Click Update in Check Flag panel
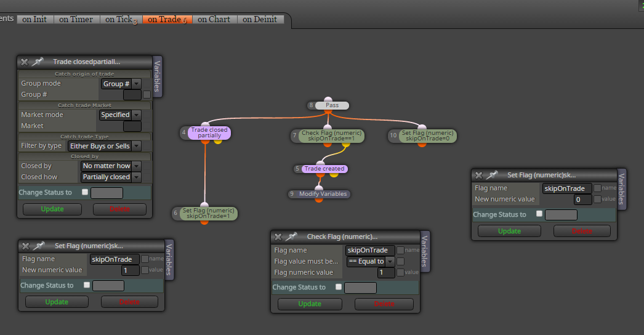 310,304
